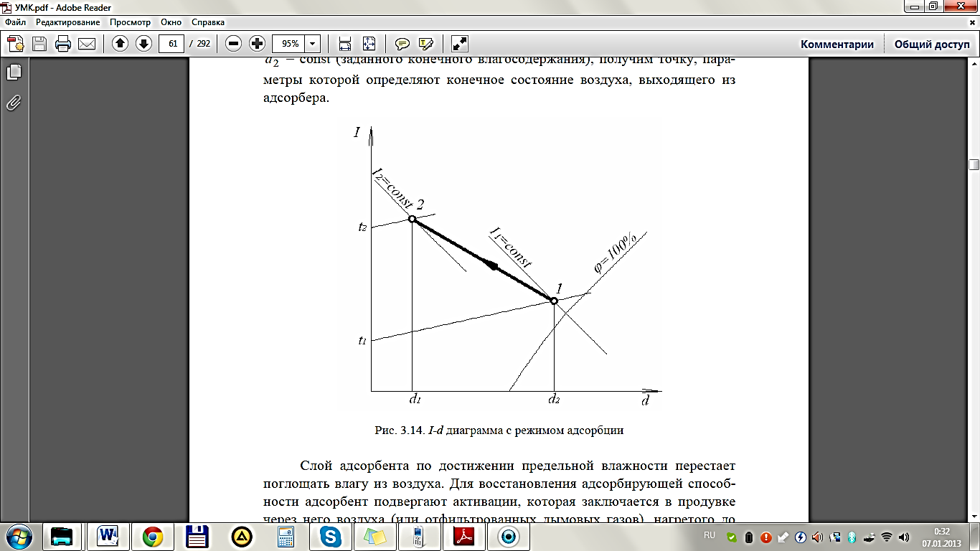Open the Окно menu
980x551 pixels.
[171, 22]
